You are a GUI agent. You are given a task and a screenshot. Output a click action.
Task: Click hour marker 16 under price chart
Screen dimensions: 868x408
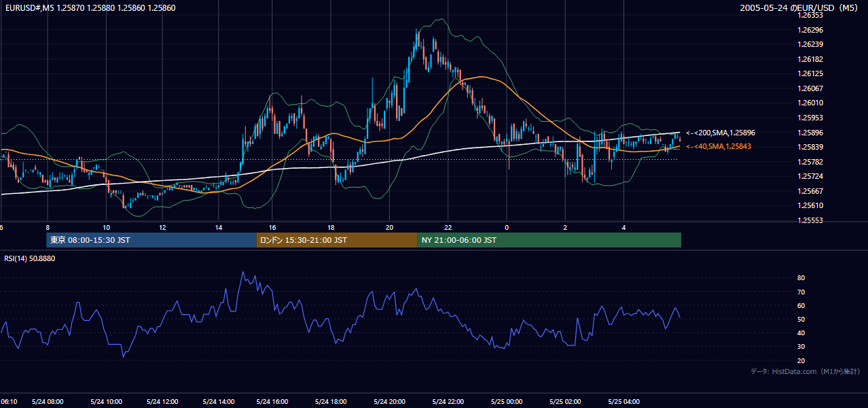(x=272, y=227)
